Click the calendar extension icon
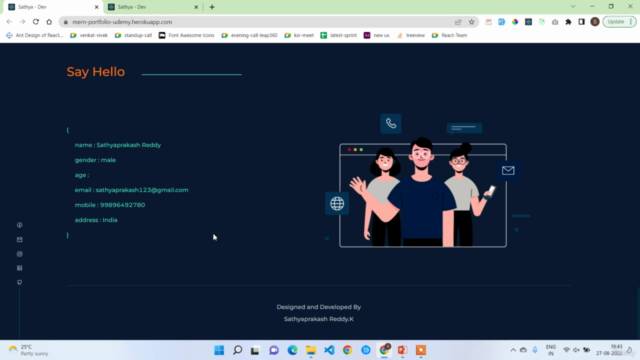This screenshot has width=640, height=360. click(488, 22)
